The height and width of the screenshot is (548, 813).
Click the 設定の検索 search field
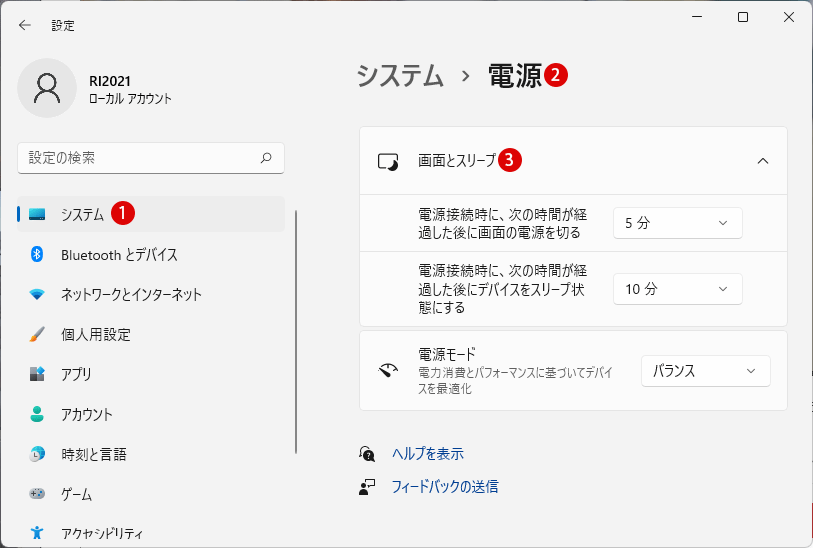[151, 158]
